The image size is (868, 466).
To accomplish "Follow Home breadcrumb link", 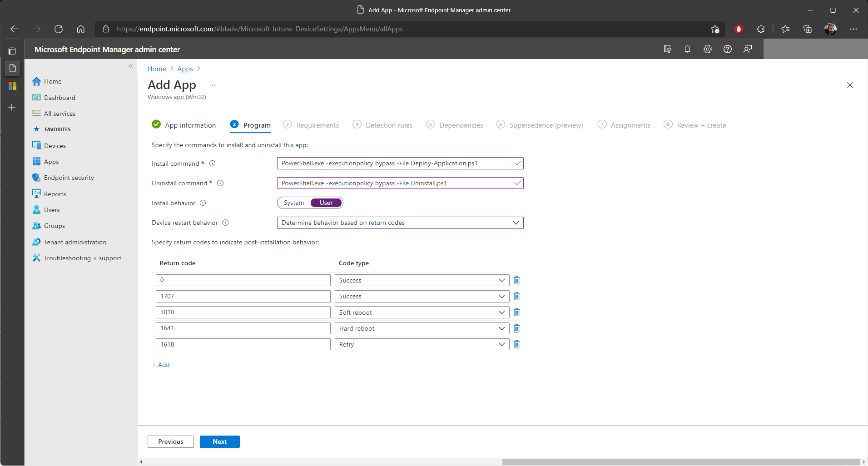I will pyautogui.click(x=157, y=69).
